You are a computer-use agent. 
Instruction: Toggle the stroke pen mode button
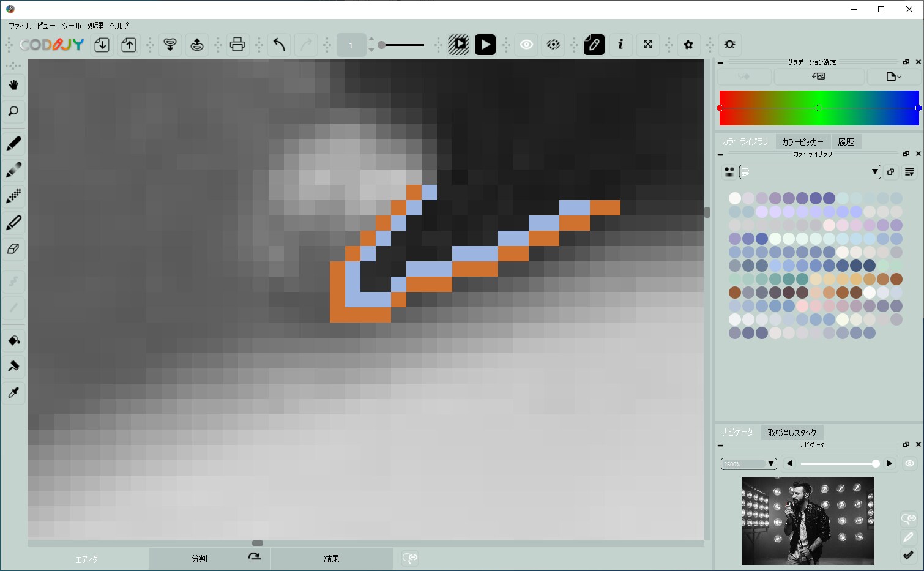[594, 45]
